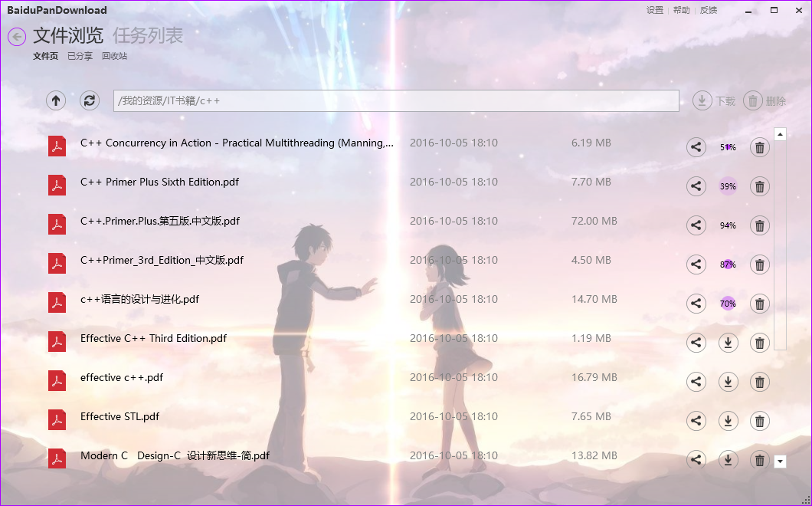
Task: Share Effective C++ Third Edition.pdf
Action: [696, 343]
